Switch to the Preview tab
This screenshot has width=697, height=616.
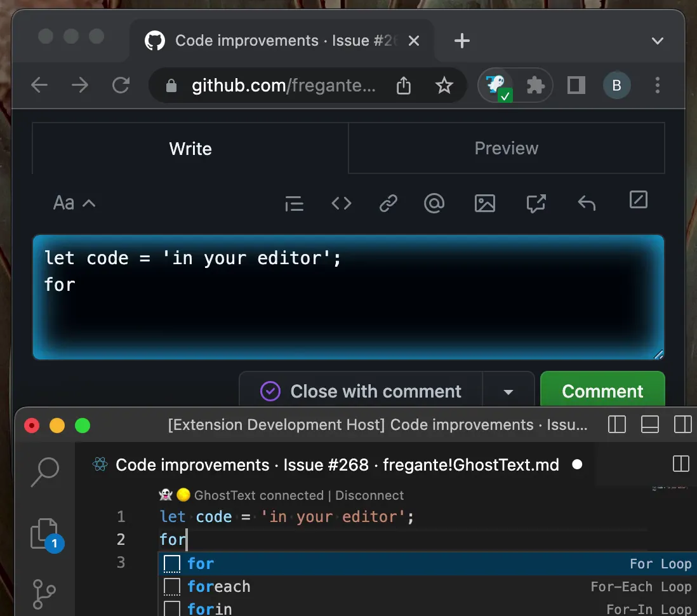pyautogui.click(x=507, y=148)
